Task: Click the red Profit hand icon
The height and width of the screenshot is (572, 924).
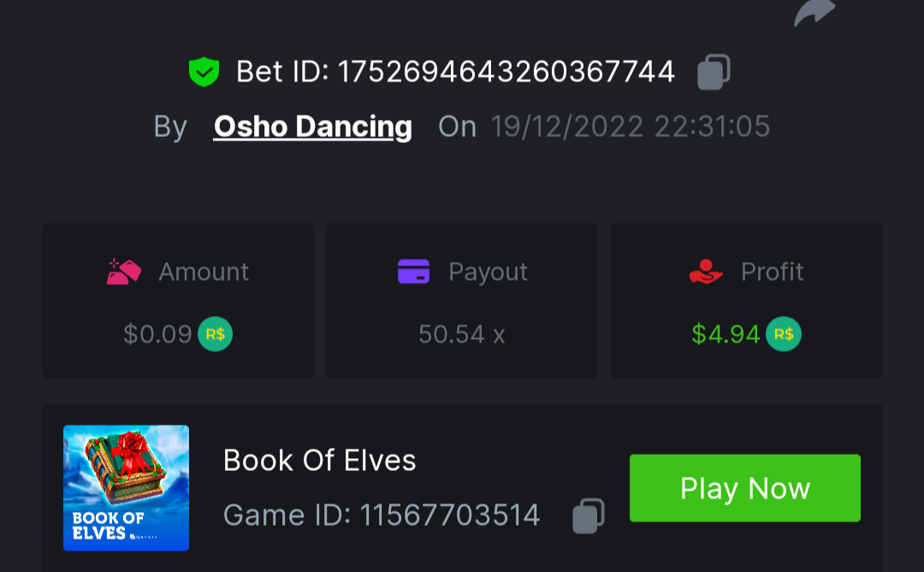Action: (706, 271)
